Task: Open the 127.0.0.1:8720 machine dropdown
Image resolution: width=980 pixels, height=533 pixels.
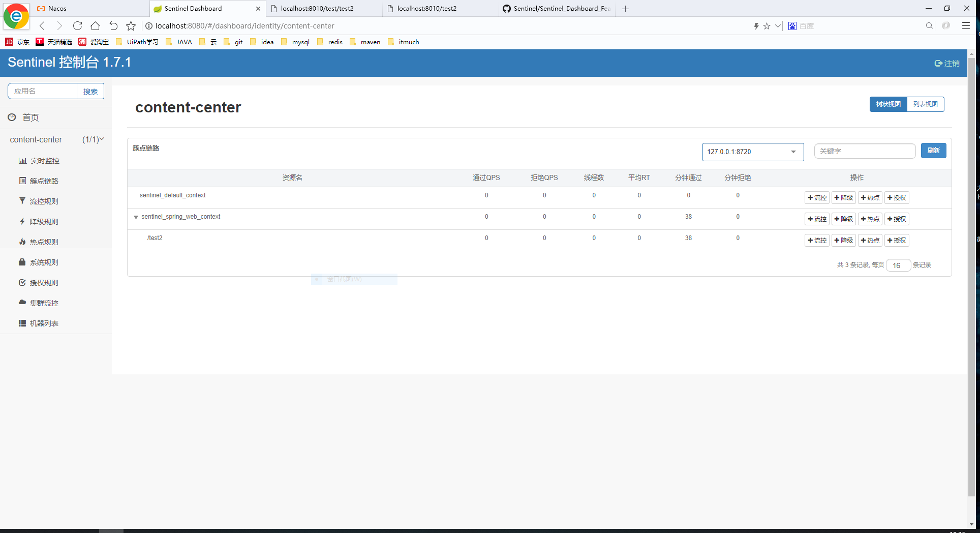Action: pos(753,152)
